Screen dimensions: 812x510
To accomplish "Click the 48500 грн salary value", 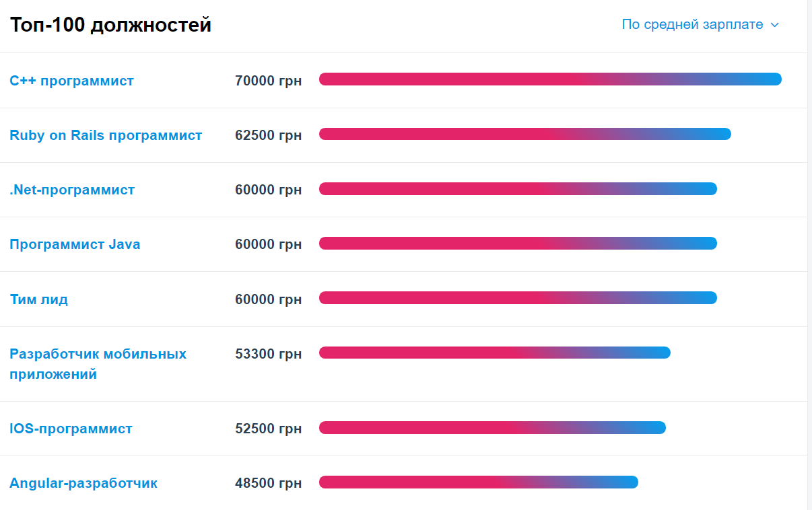I will 268,483.
